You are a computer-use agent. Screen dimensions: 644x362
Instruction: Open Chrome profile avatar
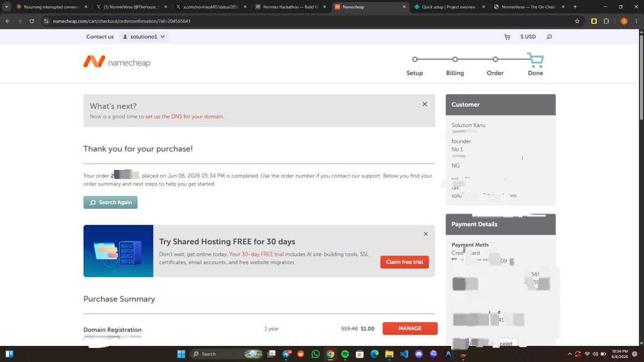tap(624, 21)
